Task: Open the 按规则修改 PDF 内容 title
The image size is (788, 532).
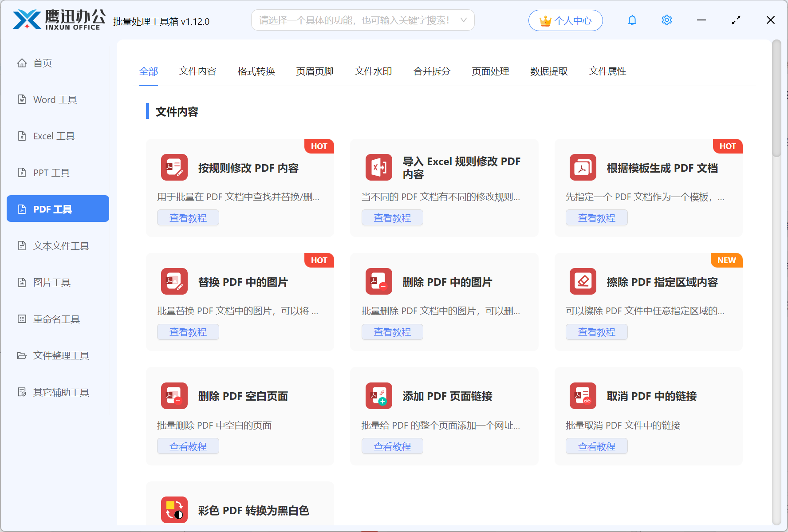Action: pyautogui.click(x=248, y=168)
